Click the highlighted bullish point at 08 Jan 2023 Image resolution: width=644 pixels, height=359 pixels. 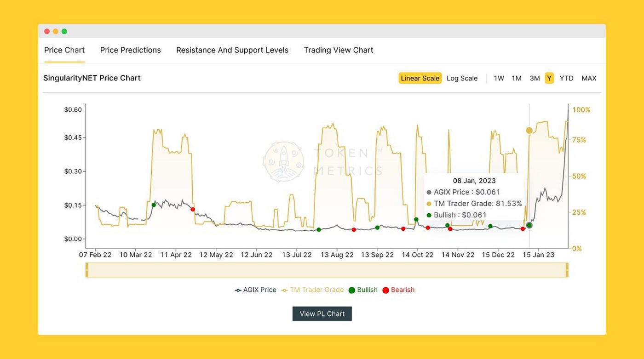click(x=529, y=225)
